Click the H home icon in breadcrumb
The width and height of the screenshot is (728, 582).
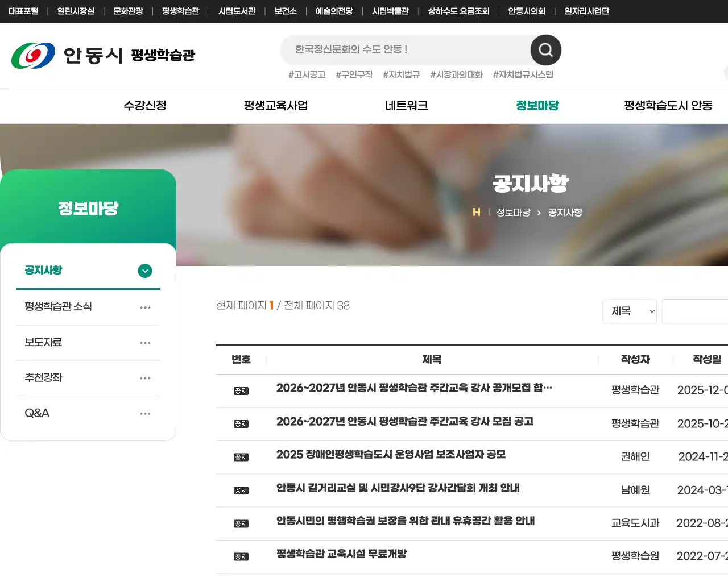pos(477,212)
